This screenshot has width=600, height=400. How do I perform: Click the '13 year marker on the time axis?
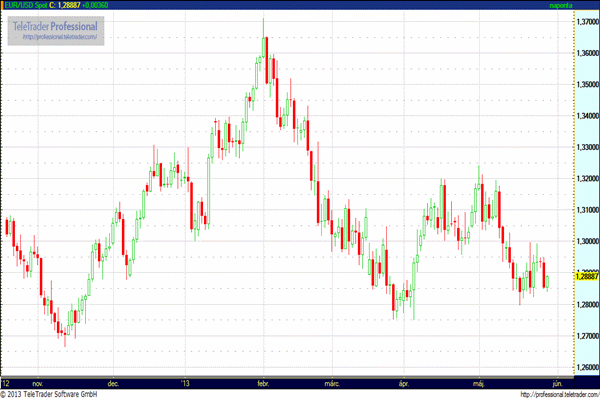point(185,382)
